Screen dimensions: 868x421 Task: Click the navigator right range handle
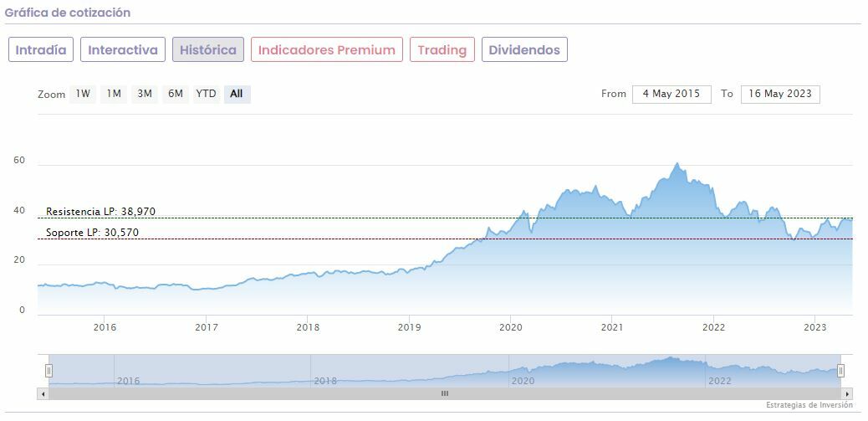[x=840, y=370]
